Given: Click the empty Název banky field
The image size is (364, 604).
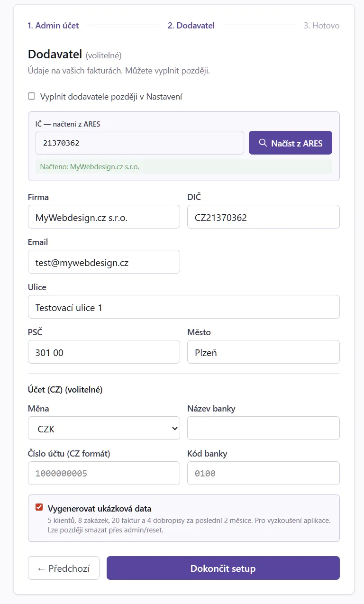Looking at the screenshot, I should pyautogui.click(x=264, y=428).
